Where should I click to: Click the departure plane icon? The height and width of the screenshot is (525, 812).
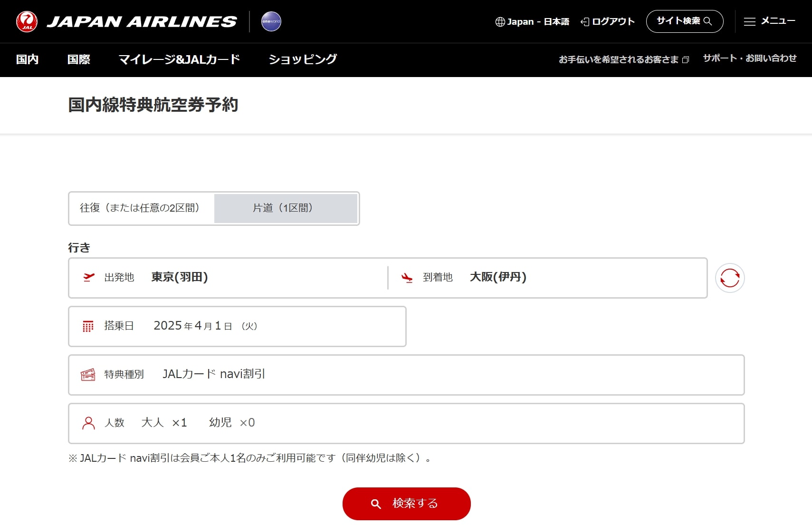[x=89, y=277]
